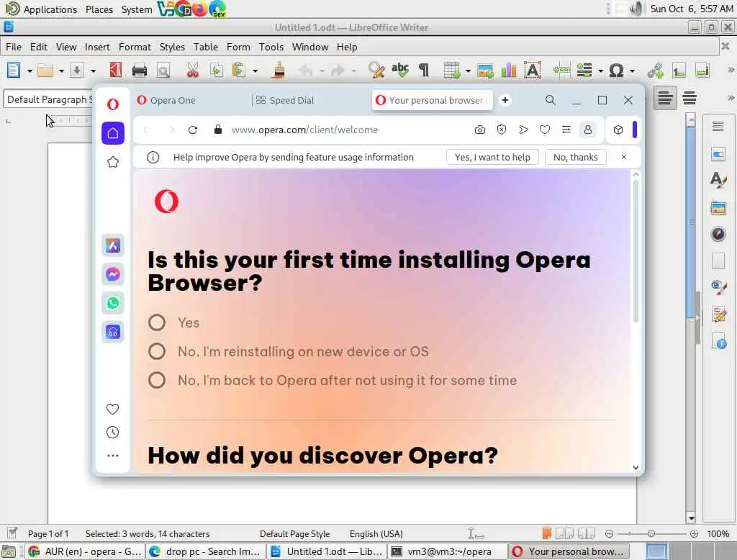
Task: Reload the Opera welcome page
Action: click(x=193, y=130)
